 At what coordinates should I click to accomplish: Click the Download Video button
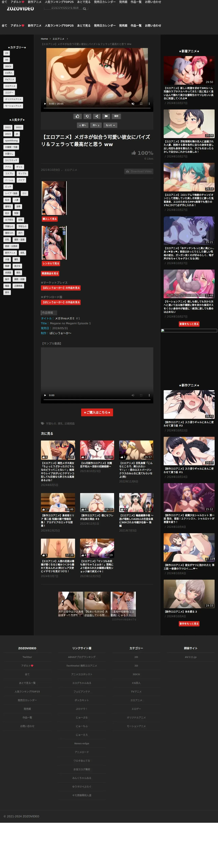click(139, 171)
